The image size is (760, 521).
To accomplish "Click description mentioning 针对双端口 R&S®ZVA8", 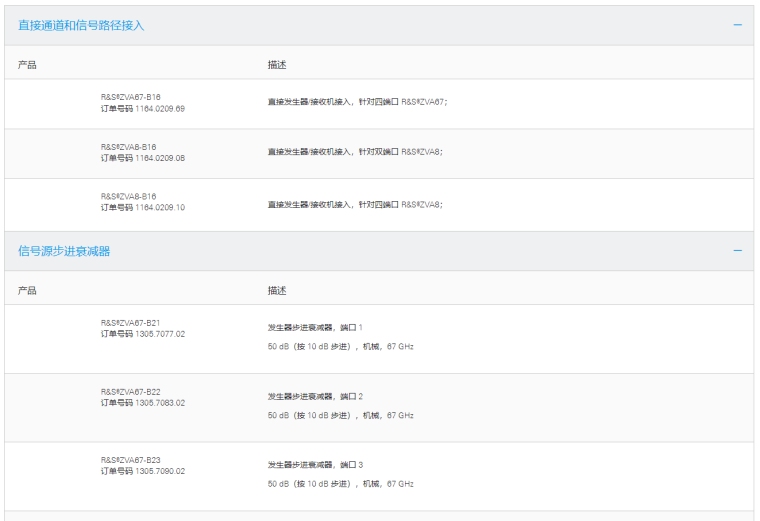I will pyautogui.click(x=354, y=152).
